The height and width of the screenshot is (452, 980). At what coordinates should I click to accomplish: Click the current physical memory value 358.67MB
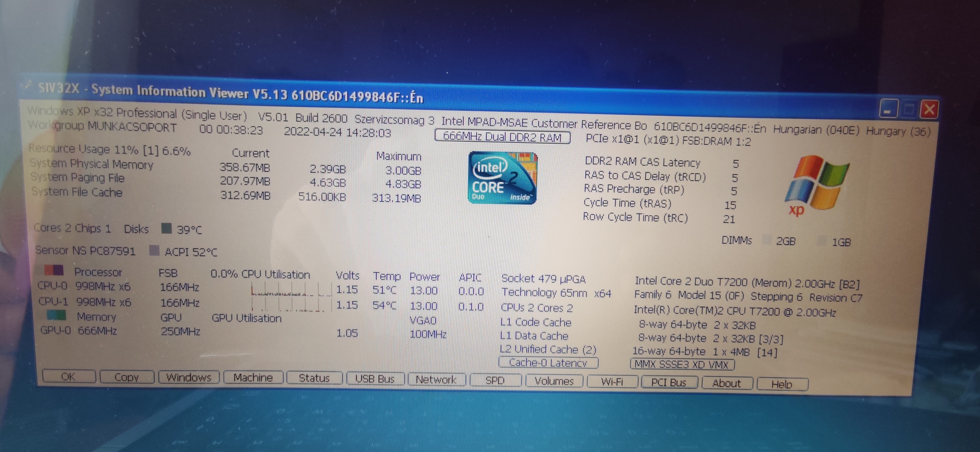(245, 168)
